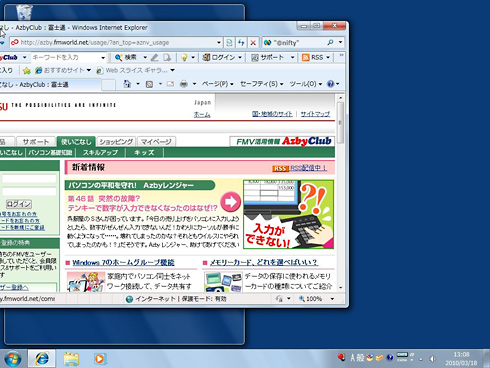Click the 国・地域のサイト link

[272, 114]
